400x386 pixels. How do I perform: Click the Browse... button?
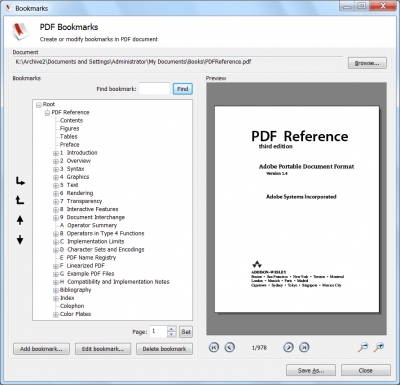[x=367, y=63]
